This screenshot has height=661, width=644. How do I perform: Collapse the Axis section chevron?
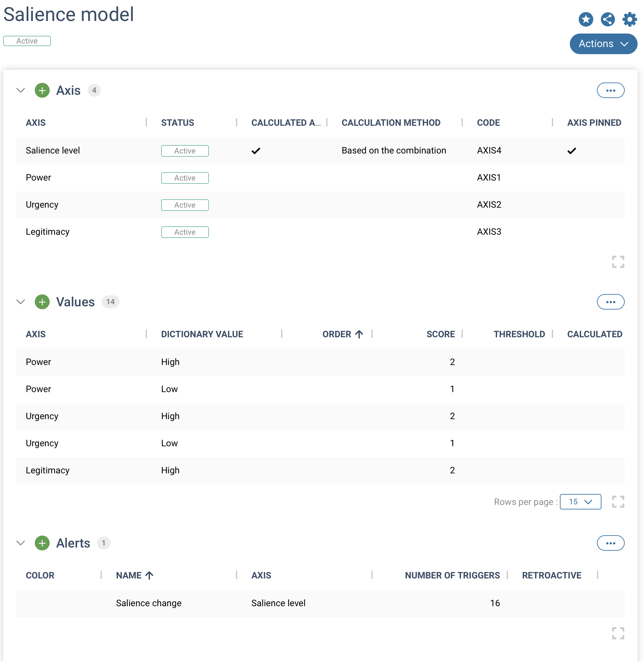pos(21,90)
